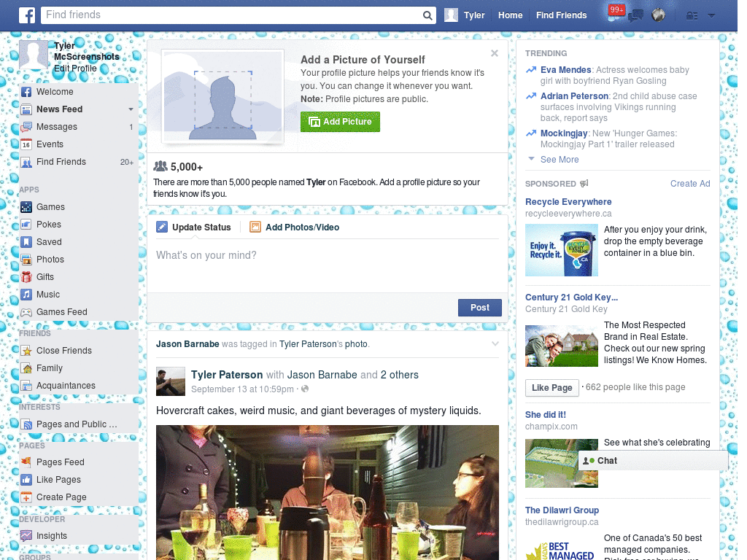
Task: Open privacy shortcuts lock icon
Action: (x=692, y=16)
